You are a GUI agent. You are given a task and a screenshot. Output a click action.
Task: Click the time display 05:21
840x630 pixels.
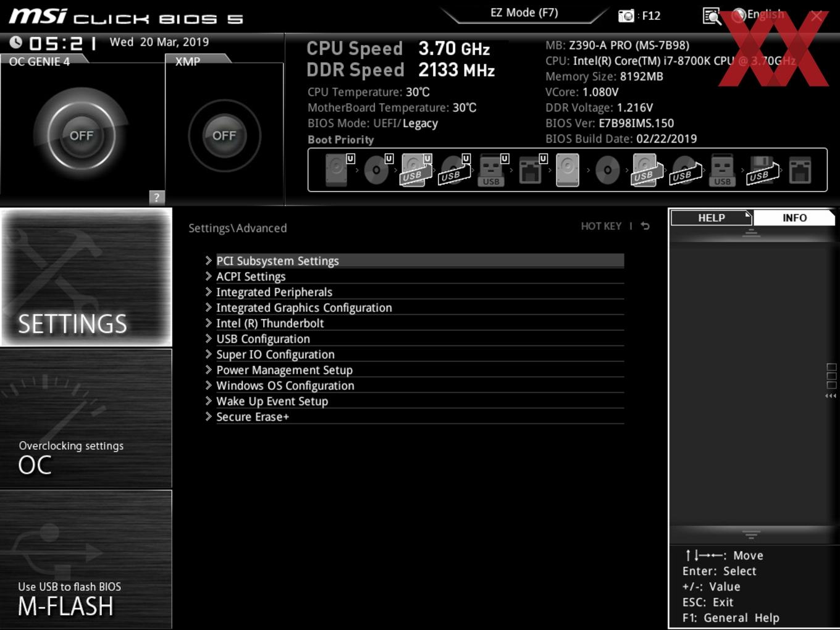click(x=64, y=43)
